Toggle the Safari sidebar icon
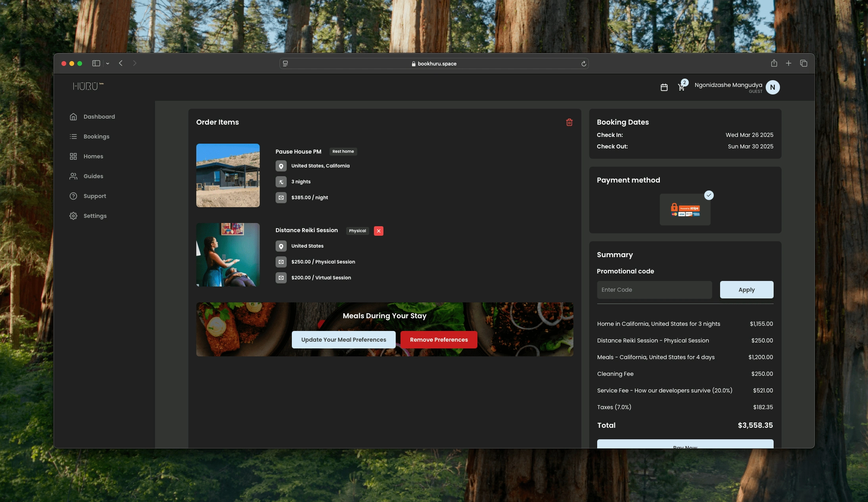Image resolution: width=868 pixels, height=502 pixels. (96, 63)
